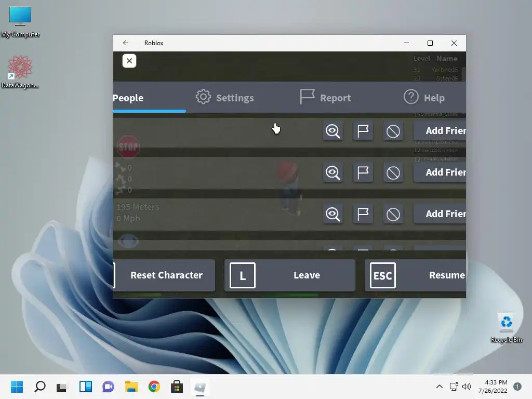This screenshot has height=399, width=532.
Task: Open the Chat app on taskbar
Action: [108, 387]
